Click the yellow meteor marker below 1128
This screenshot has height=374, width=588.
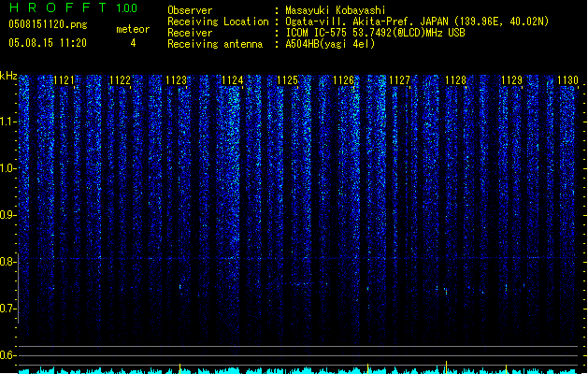coord(446,367)
